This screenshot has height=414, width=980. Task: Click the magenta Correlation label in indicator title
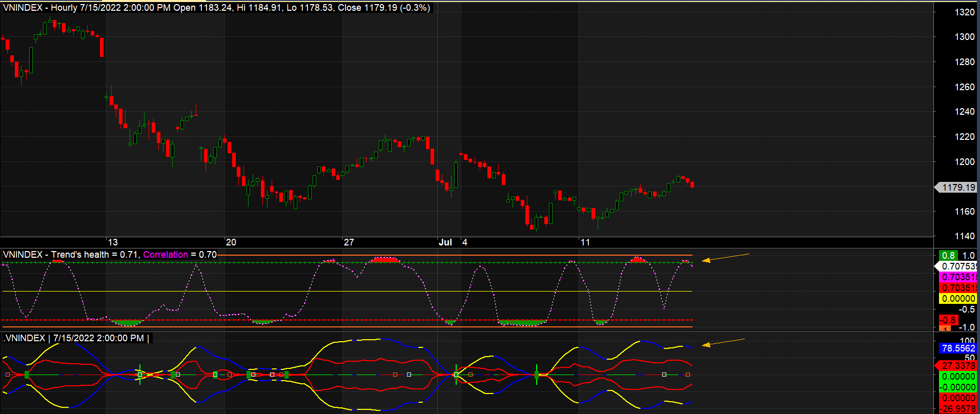point(166,255)
